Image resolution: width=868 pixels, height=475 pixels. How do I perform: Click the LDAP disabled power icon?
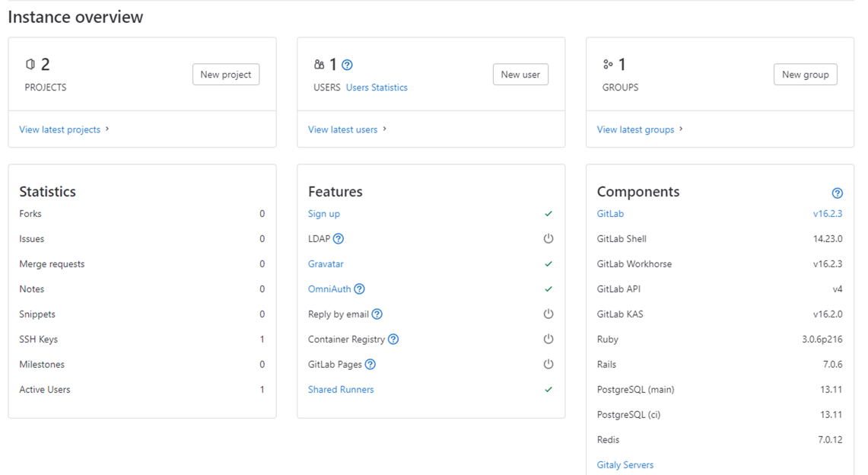[548, 238]
